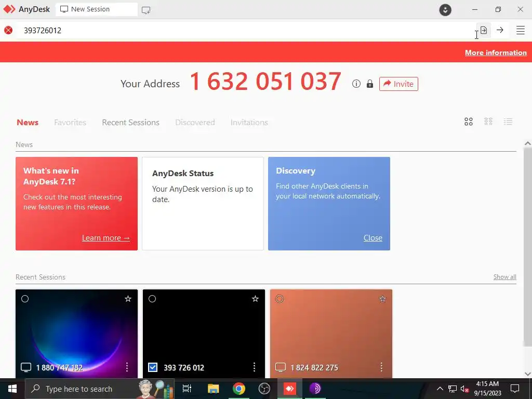
Task: Click the Invite button
Action: (x=398, y=84)
